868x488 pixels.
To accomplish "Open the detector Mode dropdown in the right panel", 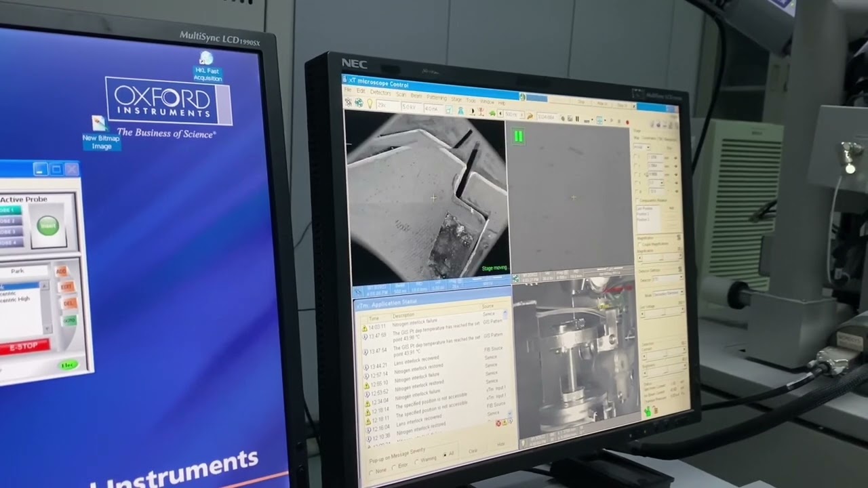I will pyautogui.click(x=668, y=292).
